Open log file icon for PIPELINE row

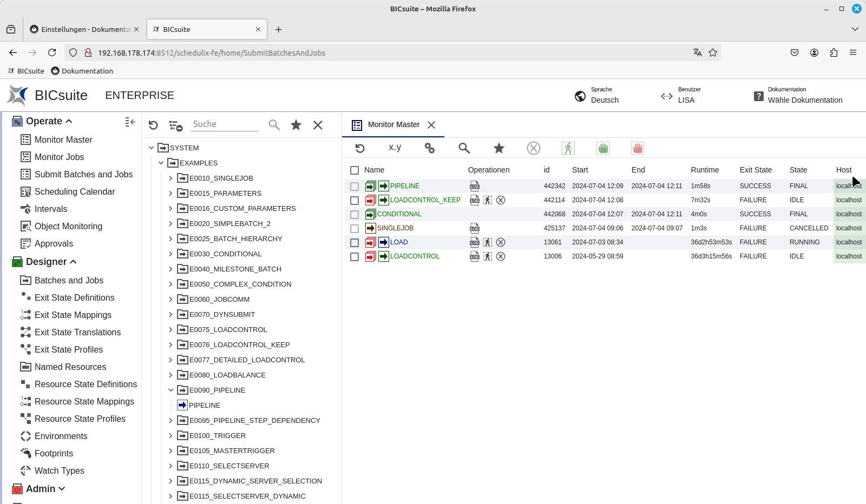coord(475,186)
